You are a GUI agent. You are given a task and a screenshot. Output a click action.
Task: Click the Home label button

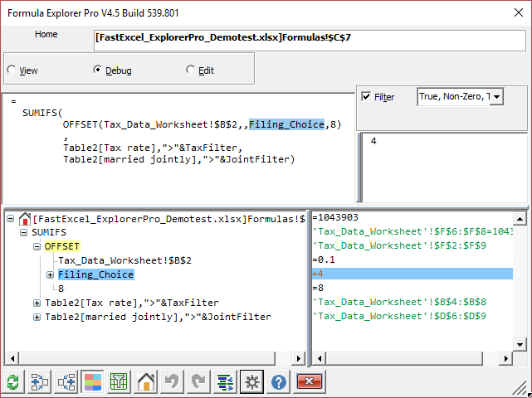pos(46,34)
